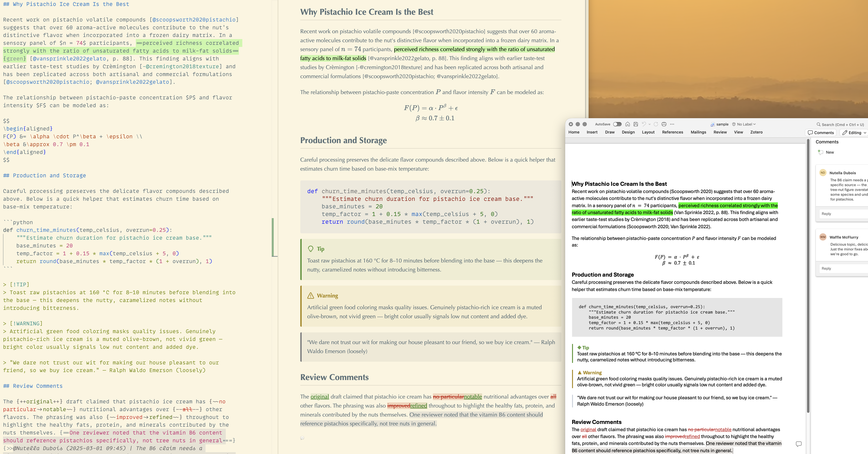The width and height of the screenshot is (868, 454).
Task: Click the ellipsis for more toolbar commands
Action: coord(672,124)
